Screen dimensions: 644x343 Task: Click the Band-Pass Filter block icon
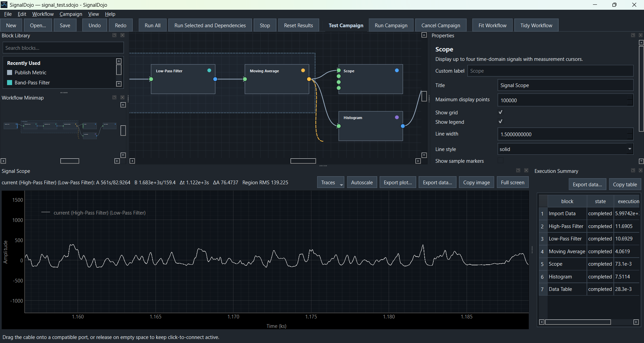coord(10,82)
